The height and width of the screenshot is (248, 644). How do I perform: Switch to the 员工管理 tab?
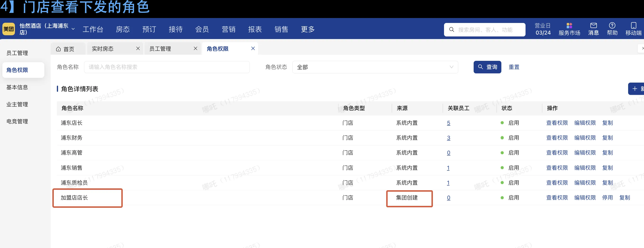(x=160, y=49)
